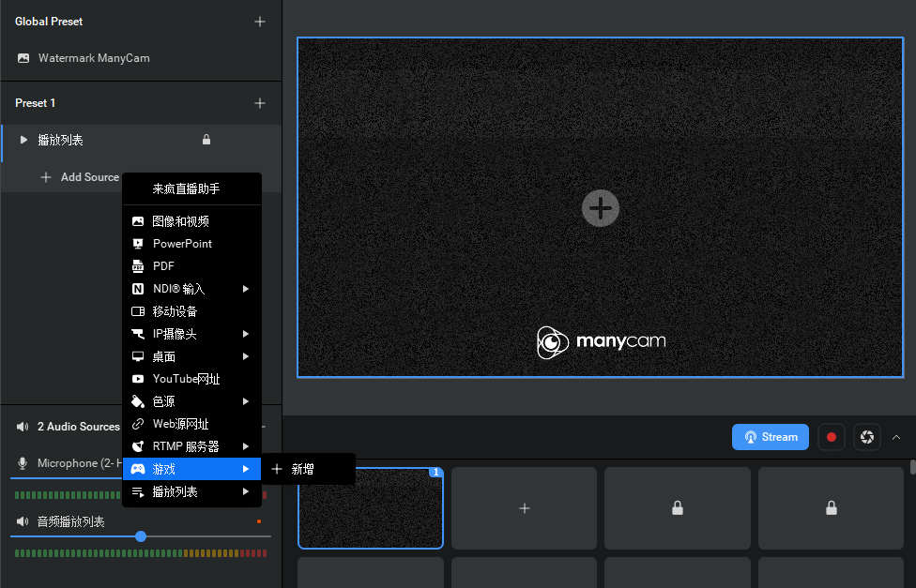The width and height of the screenshot is (916, 588).
Task: Take a snapshot with the shutter icon
Action: coord(867,437)
